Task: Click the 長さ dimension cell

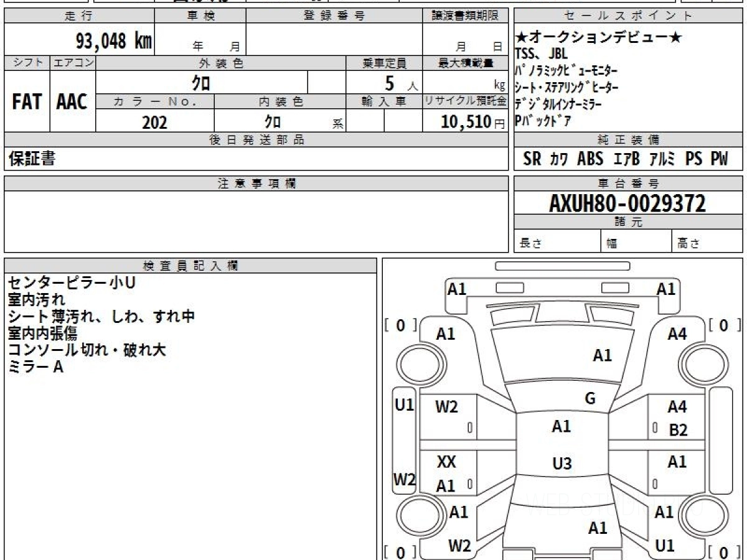Action: (x=557, y=241)
